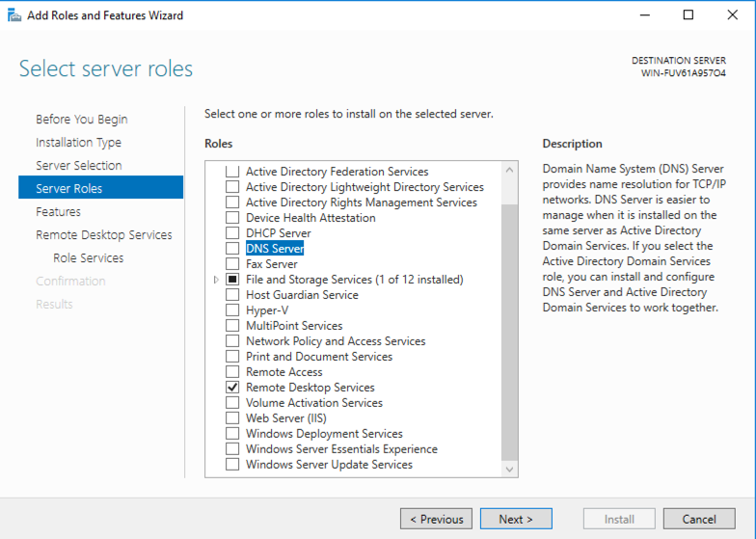Switch to the Server Selection step
This screenshot has width=756, height=539.
coord(79,166)
